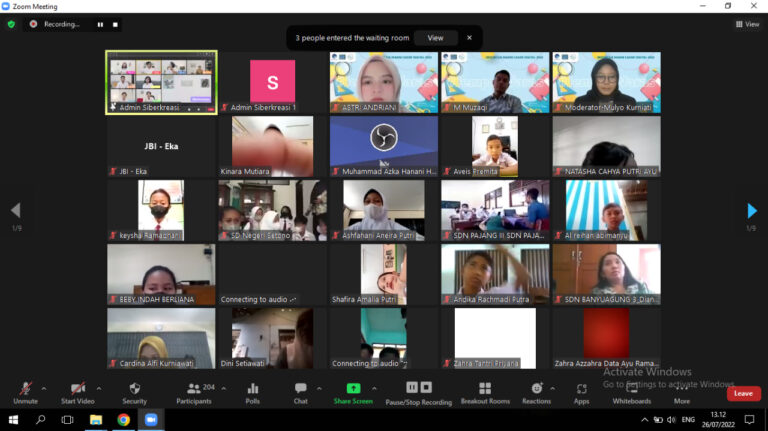This screenshot has width=768, height=431.
Task: Open the Reactions menu
Action: click(x=536, y=393)
